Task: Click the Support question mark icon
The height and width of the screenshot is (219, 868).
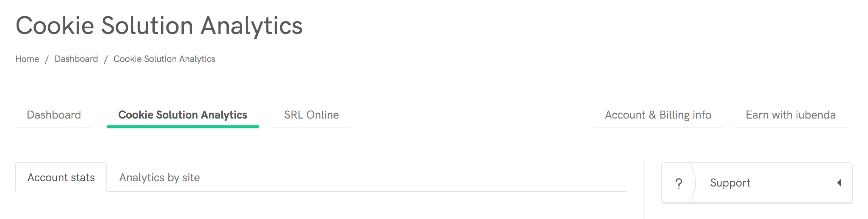Action: coord(679,184)
